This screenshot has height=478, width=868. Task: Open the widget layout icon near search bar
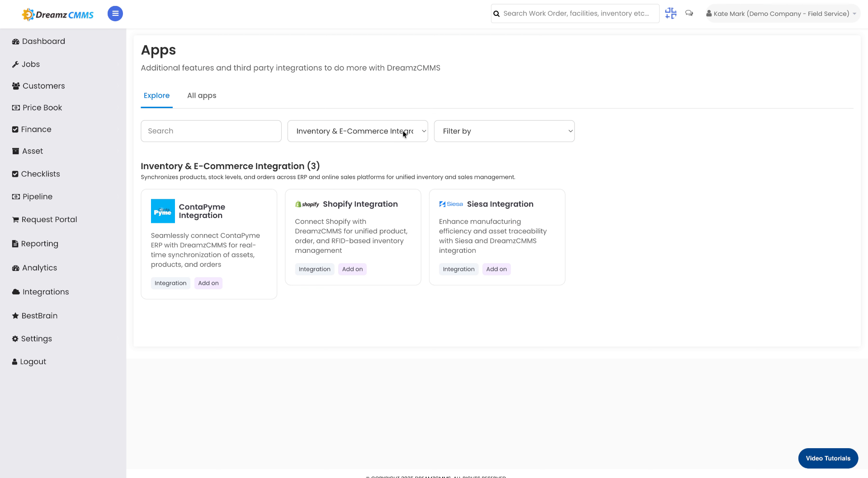670,13
